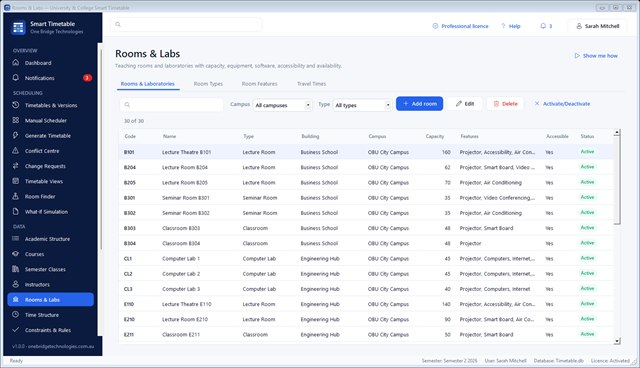Click the red notification count badge
Screen dimensions: 640x368
coord(87,78)
